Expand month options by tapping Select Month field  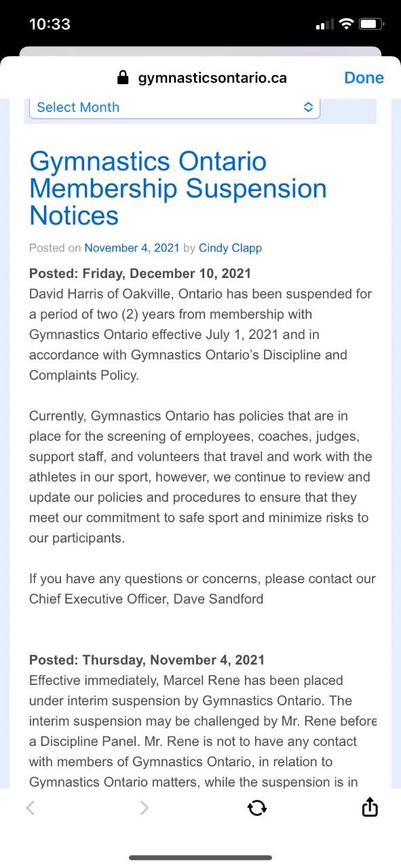136,107
